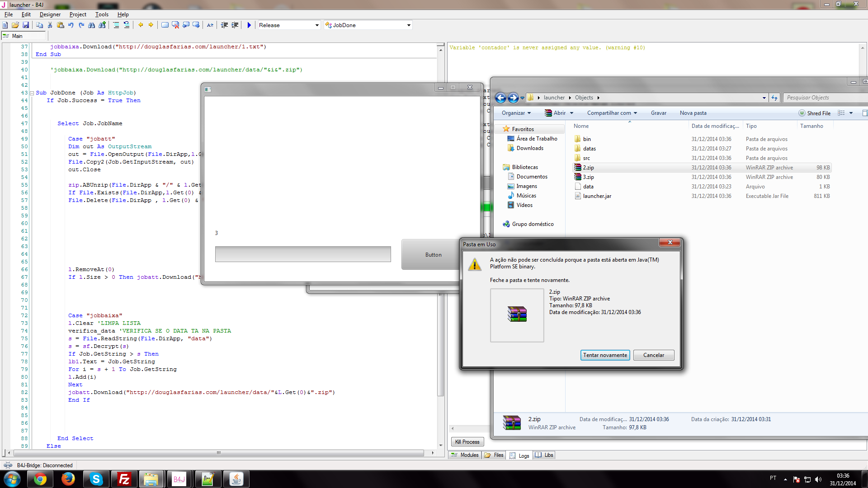Click the progress bar in the form

tap(303, 254)
